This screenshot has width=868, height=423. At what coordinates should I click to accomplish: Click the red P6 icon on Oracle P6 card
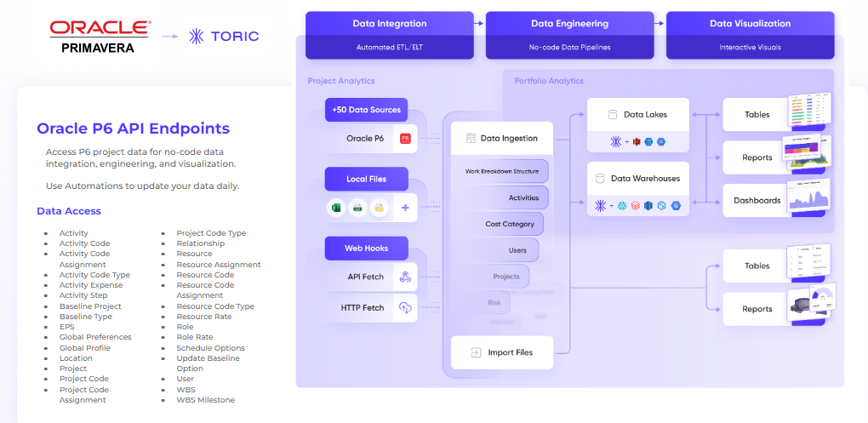pos(405,139)
